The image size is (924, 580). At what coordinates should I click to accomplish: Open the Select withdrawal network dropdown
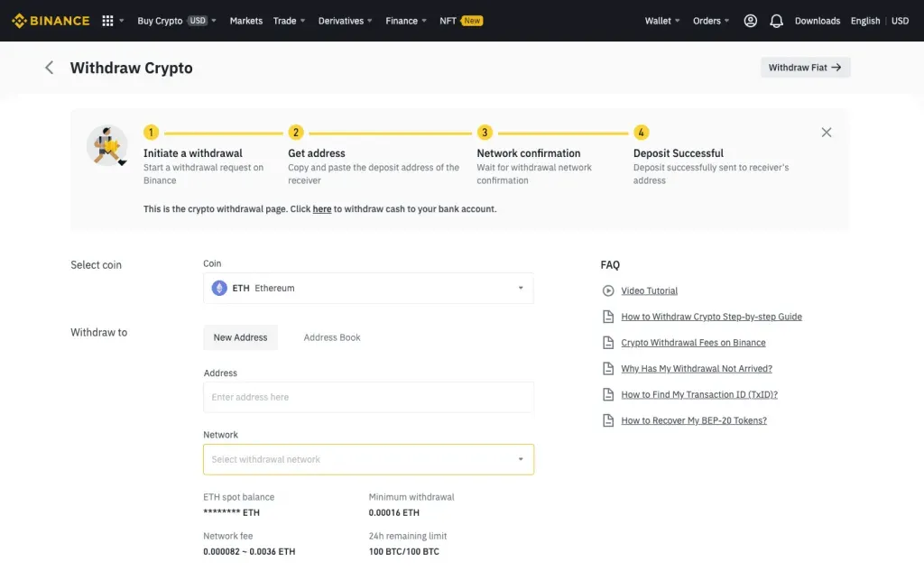click(368, 459)
